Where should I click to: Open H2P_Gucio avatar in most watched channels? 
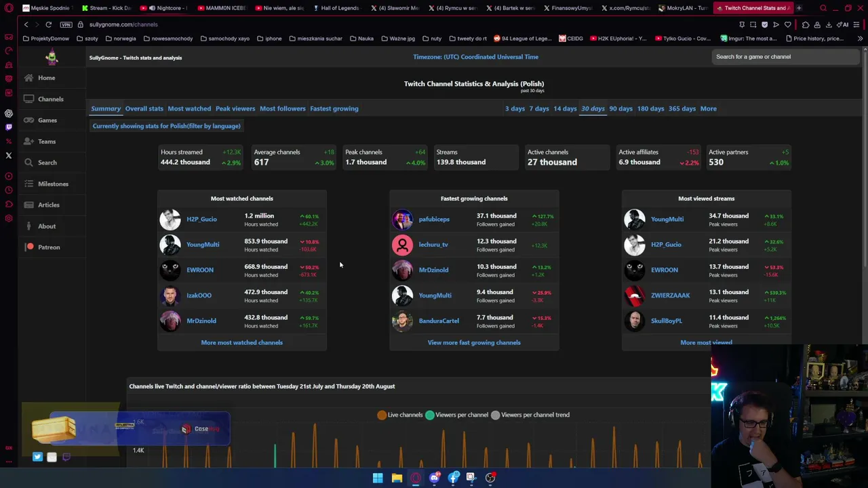[170, 219]
